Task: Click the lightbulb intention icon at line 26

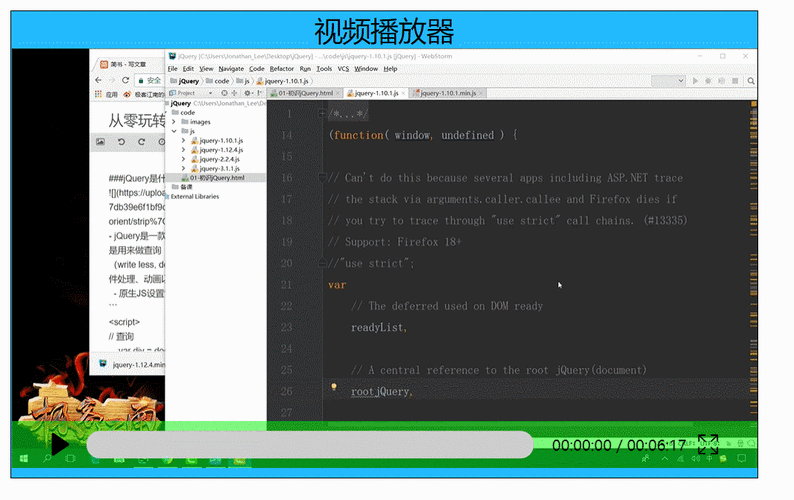Action: (x=334, y=387)
